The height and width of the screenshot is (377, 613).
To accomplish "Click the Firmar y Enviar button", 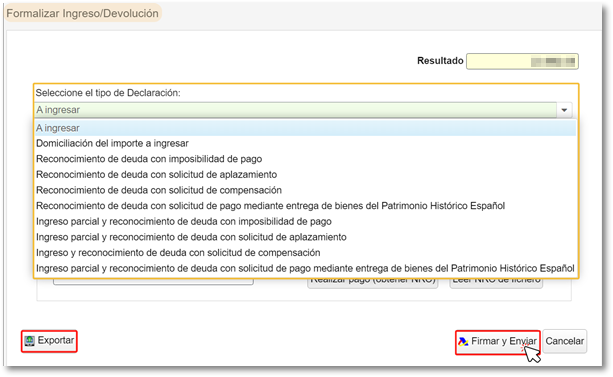I will (498, 342).
